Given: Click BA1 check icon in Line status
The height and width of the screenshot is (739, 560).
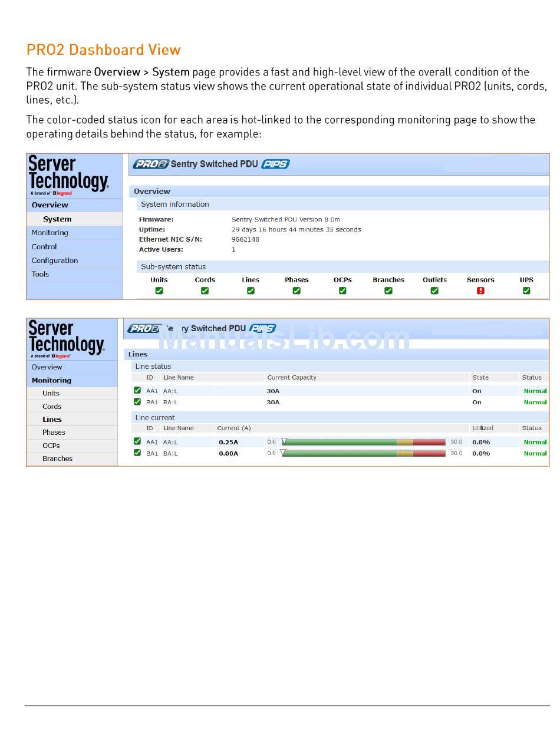Looking at the screenshot, I should pos(137,401).
